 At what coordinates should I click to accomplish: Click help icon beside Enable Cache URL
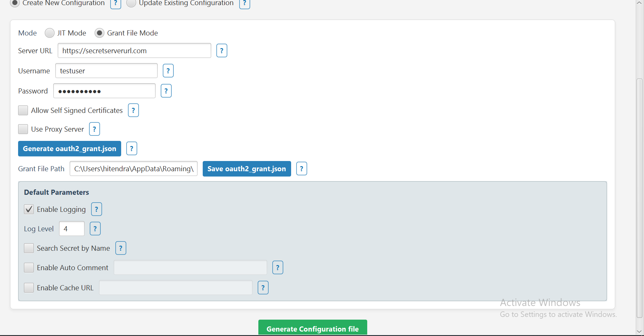coord(263,288)
